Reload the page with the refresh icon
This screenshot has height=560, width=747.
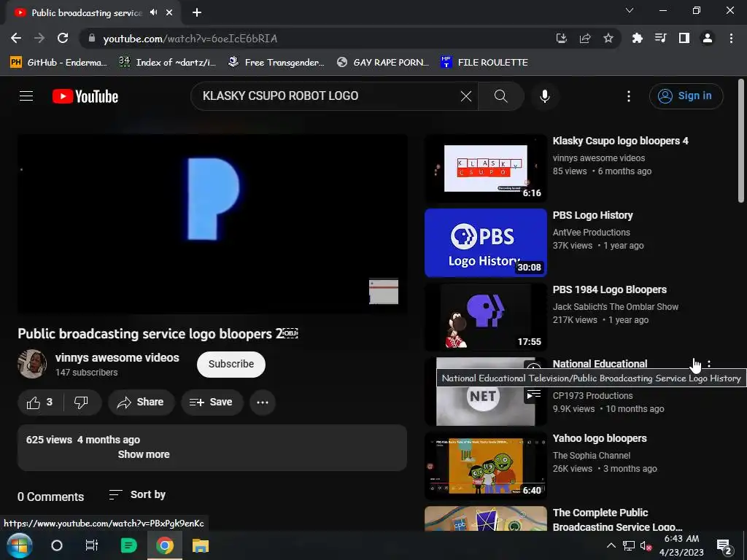[x=63, y=38]
